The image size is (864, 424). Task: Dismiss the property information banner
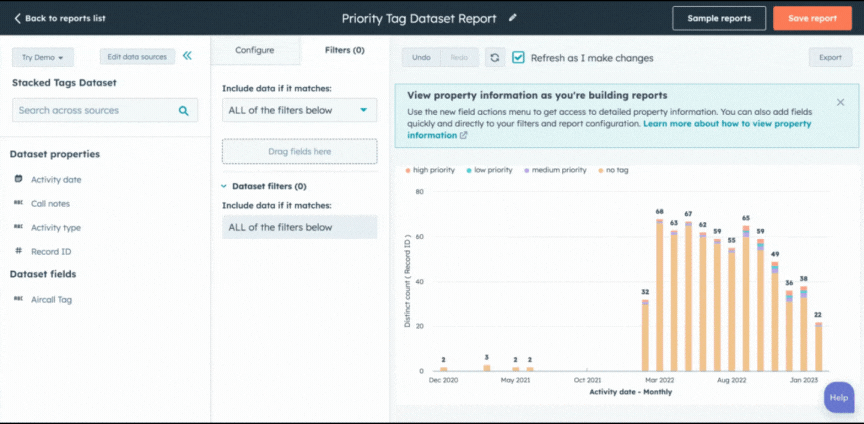(840, 102)
